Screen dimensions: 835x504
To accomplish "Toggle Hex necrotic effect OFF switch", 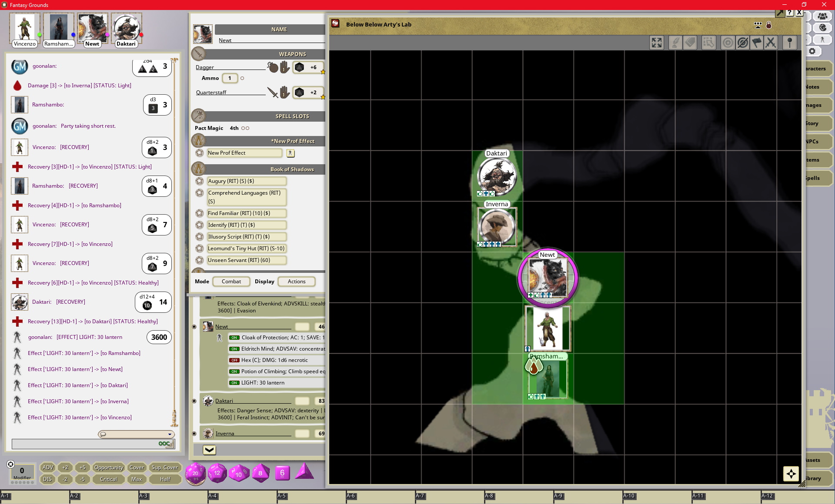I will click(x=234, y=360).
